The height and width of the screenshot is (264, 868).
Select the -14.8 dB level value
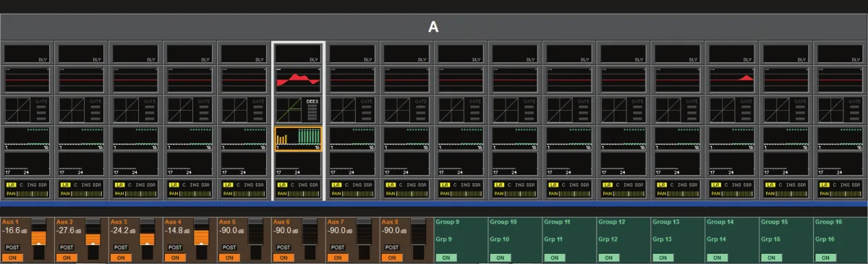point(177,231)
